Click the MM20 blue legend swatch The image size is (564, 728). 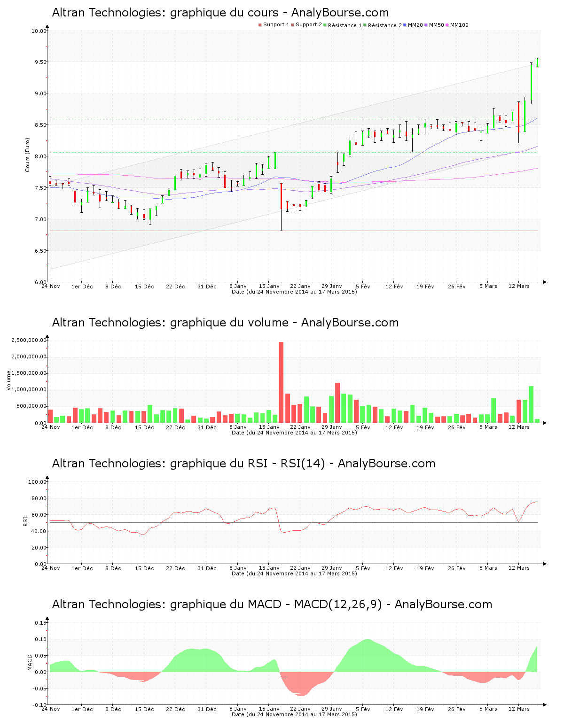click(405, 25)
